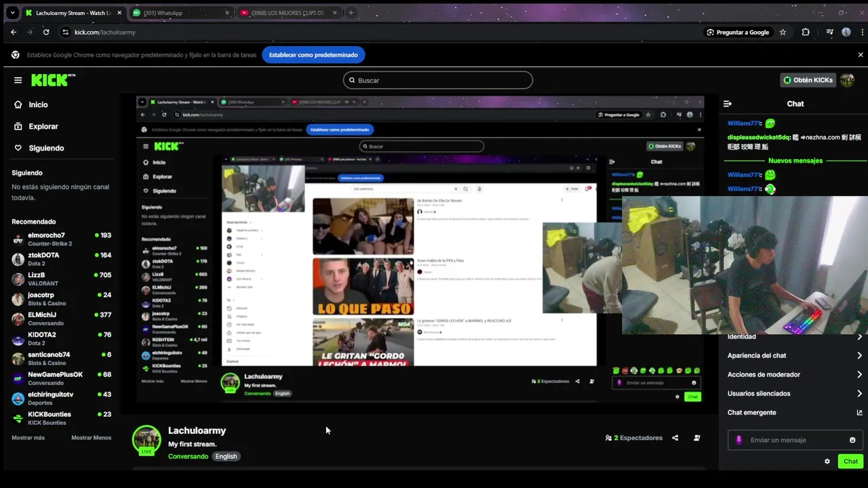Viewport: 868px width, 488px height.
Task: Open ztokDOTA recommended channel
Action: coord(61,259)
